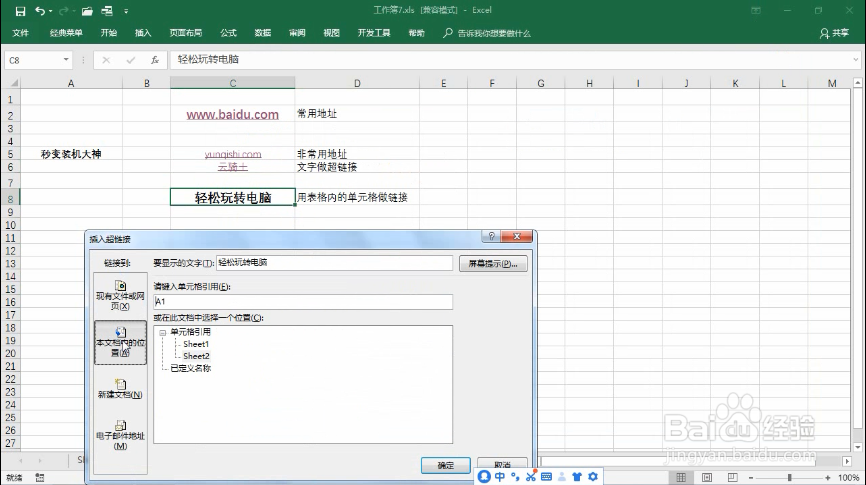The image size is (866, 485).
Task: Click the Undo arrow icon
Action: click(39, 10)
